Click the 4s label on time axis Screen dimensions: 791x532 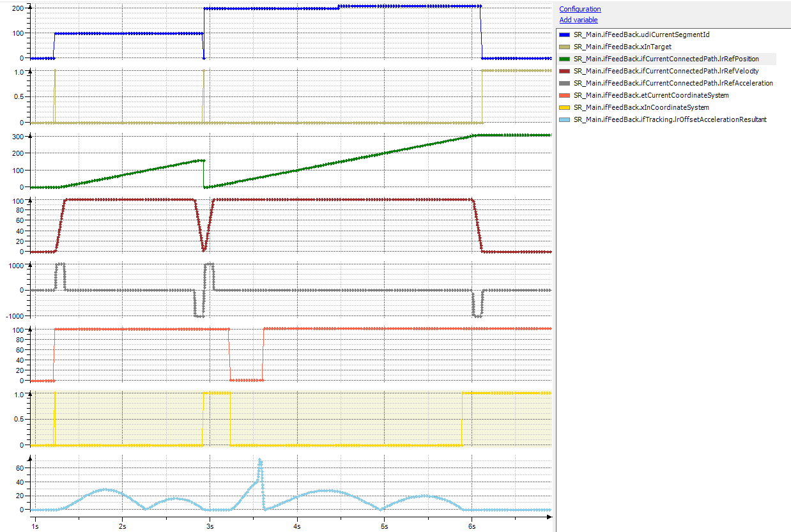(x=296, y=526)
